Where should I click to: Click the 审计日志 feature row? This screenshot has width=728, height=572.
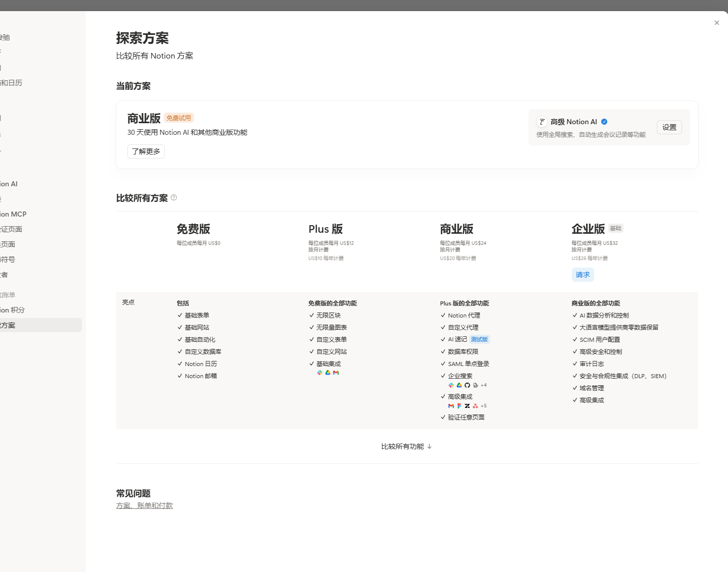[588, 363]
